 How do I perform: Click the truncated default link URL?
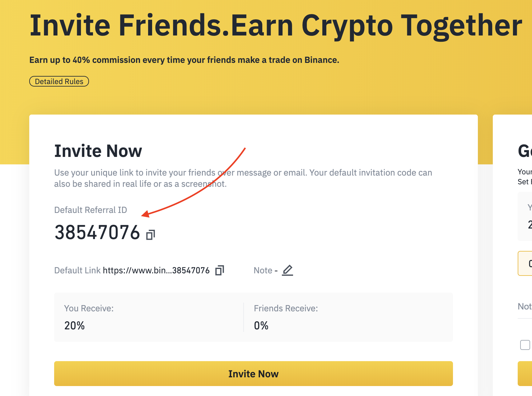pyautogui.click(x=156, y=270)
